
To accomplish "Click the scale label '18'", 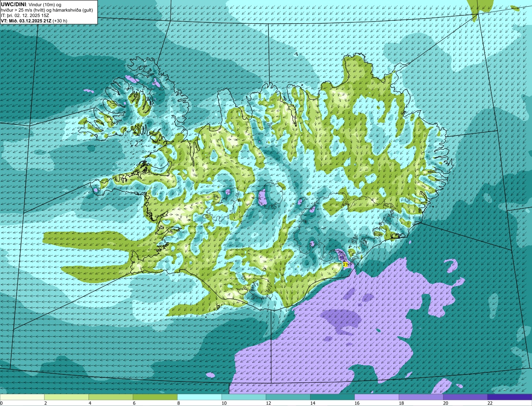I will [401, 403].
